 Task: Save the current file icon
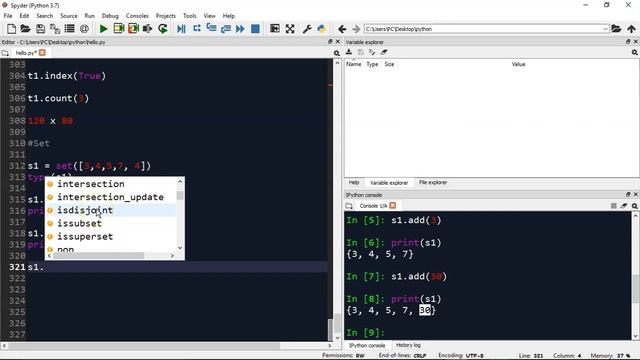(40, 29)
